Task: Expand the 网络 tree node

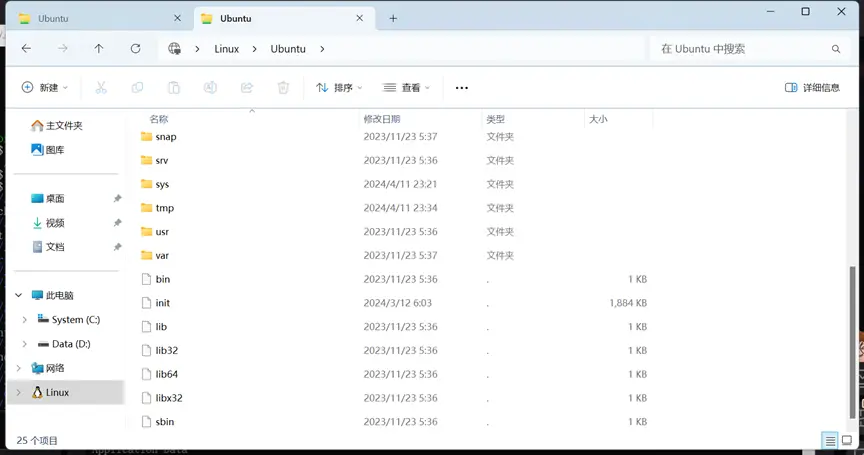Action: pos(18,368)
